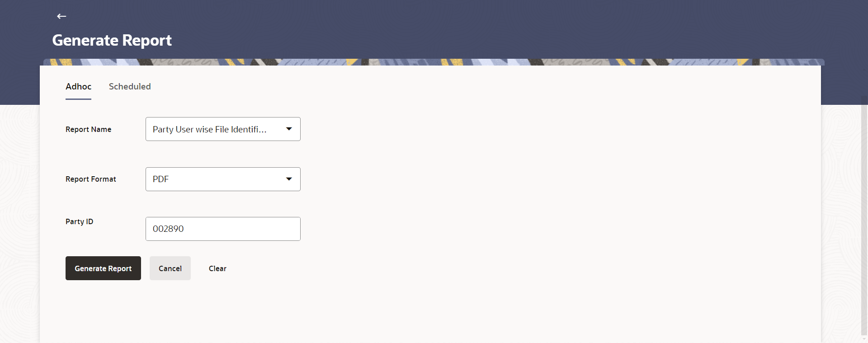Switch to the Adhoc tab
Screen dimensions: 868x343
pyautogui.click(x=78, y=86)
